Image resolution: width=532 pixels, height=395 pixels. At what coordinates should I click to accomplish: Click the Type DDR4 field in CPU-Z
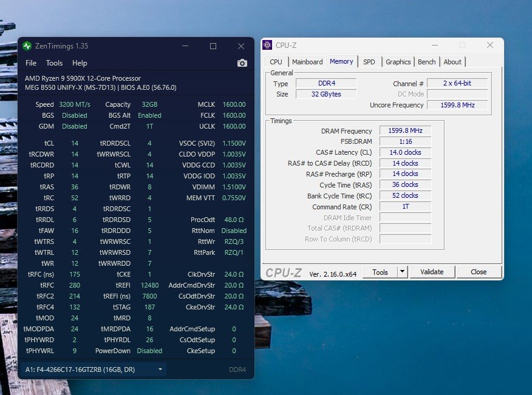(326, 83)
